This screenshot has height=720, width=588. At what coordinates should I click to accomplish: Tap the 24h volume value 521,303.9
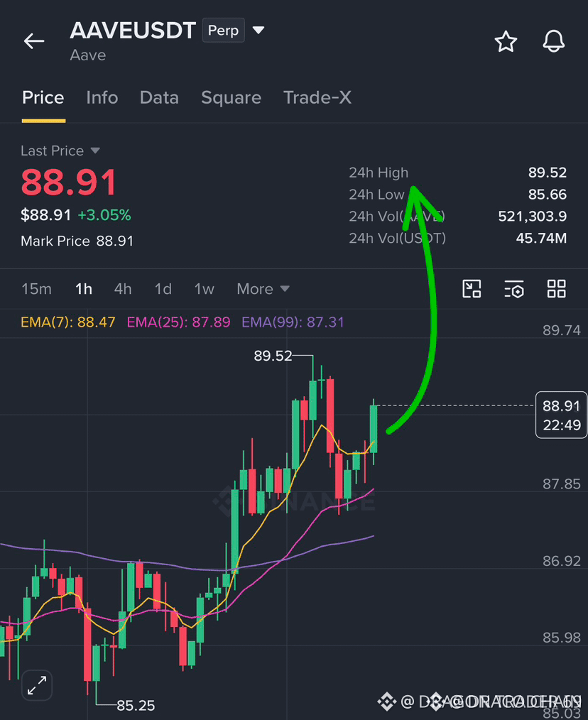pyautogui.click(x=533, y=216)
